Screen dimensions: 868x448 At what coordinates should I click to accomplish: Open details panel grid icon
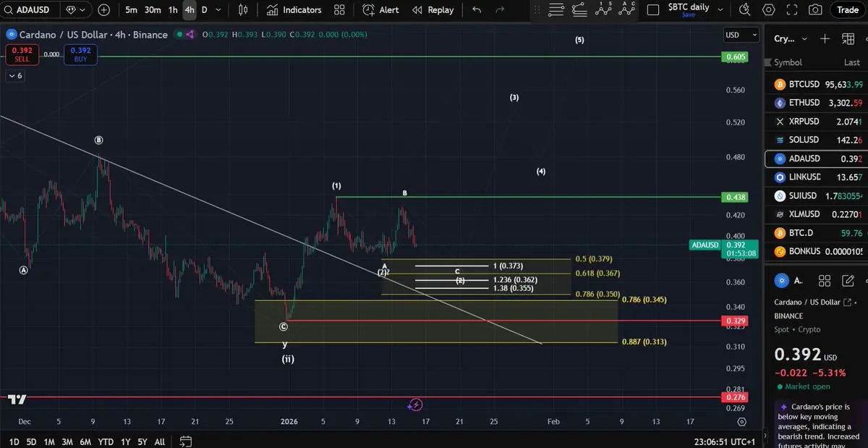[x=824, y=280]
